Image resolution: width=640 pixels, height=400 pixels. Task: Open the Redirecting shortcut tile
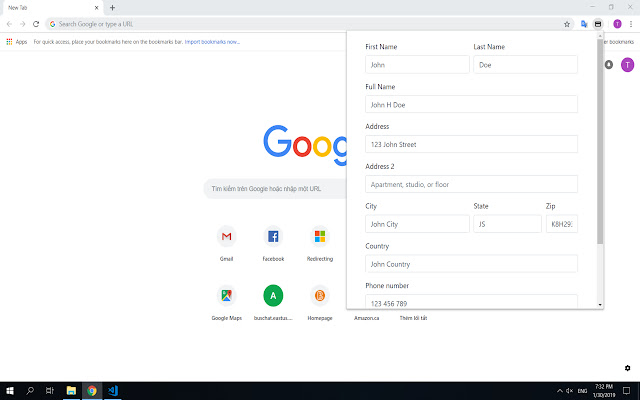pyautogui.click(x=320, y=243)
